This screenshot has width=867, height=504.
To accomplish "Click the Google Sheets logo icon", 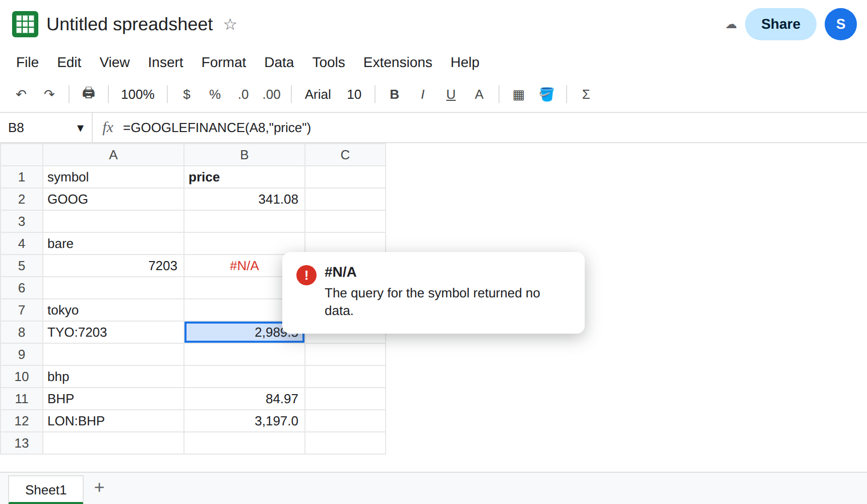I will tap(25, 24).
